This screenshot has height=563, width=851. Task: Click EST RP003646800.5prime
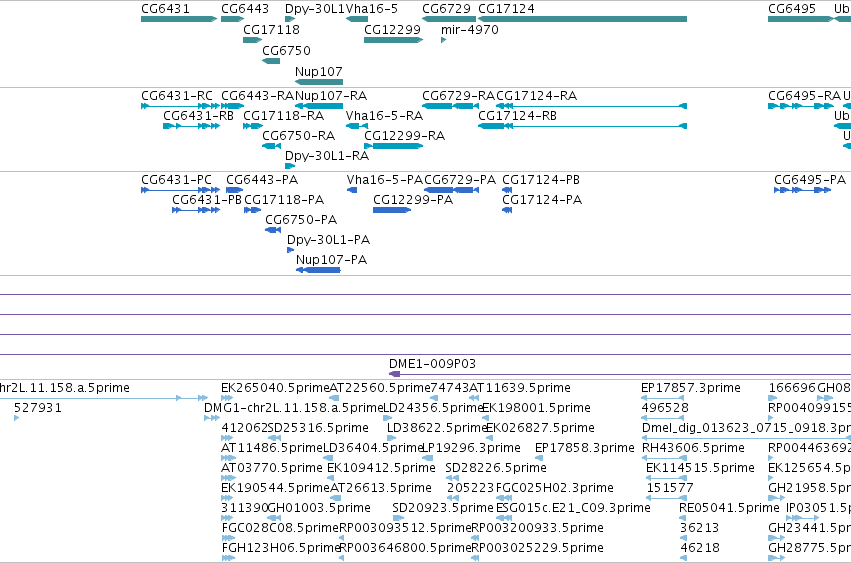click(x=341, y=559)
